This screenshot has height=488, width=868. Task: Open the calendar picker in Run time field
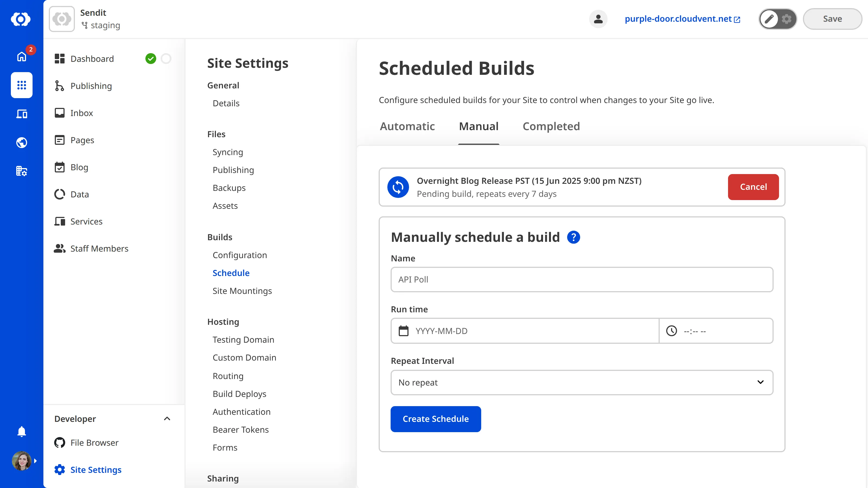[404, 331]
